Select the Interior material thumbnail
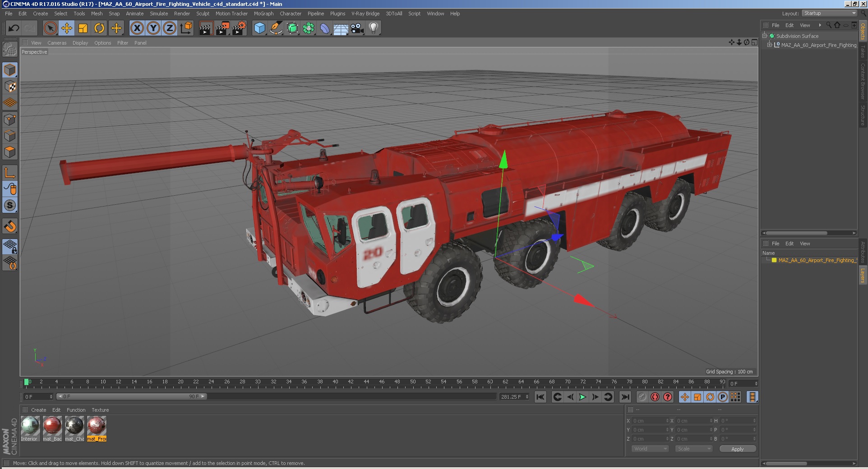868x469 pixels. pyautogui.click(x=30, y=428)
